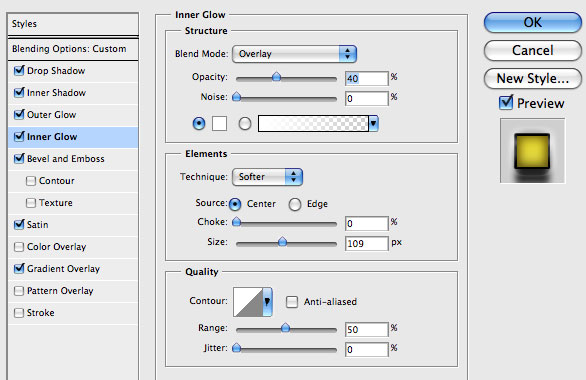
Task: Click the white glow color swatch
Action: 219,123
